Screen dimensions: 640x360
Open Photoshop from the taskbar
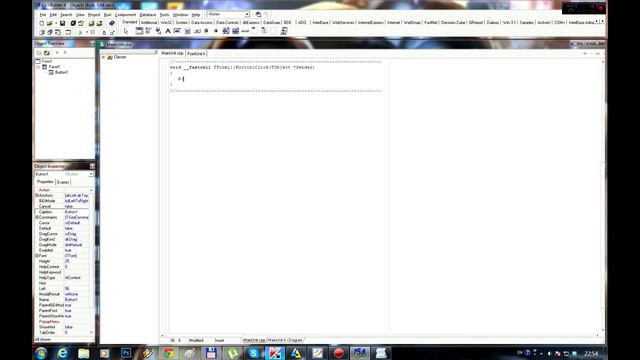click(126, 353)
